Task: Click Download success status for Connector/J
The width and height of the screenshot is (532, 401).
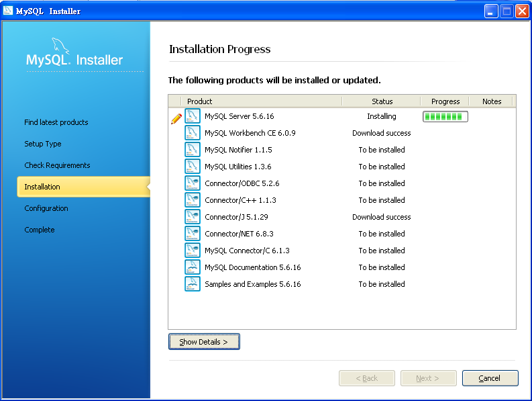Action: point(382,217)
